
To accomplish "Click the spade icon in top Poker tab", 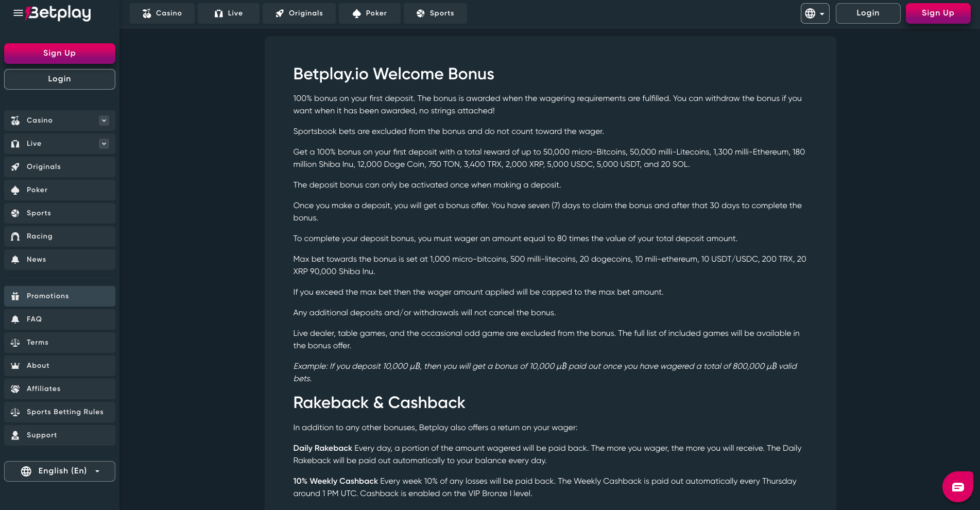I will [x=357, y=13].
